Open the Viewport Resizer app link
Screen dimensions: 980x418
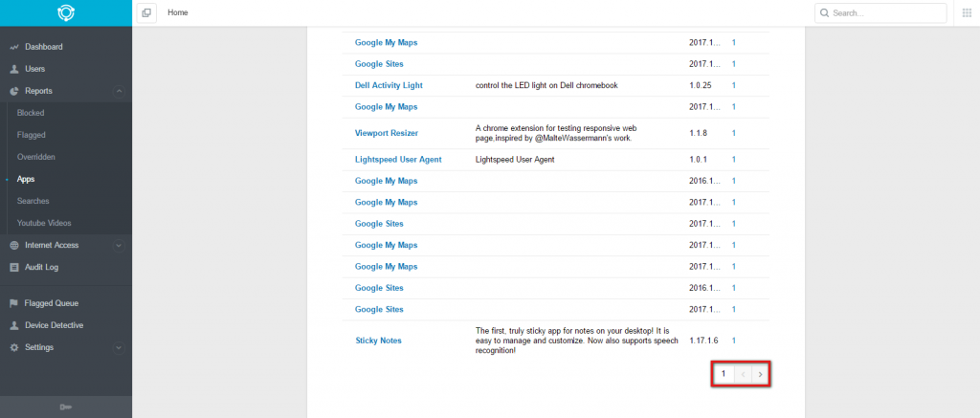tap(387, 133)
